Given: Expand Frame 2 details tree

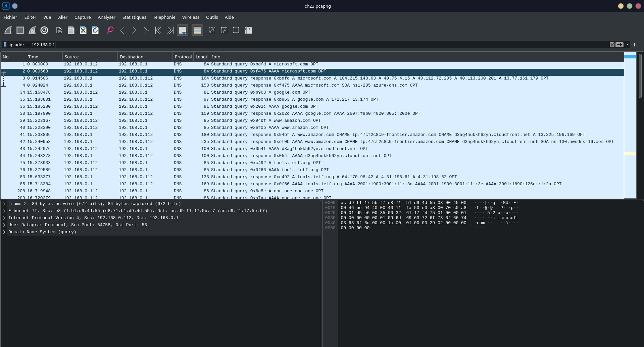Looking at the screenshot, I should tap(4, 204).
